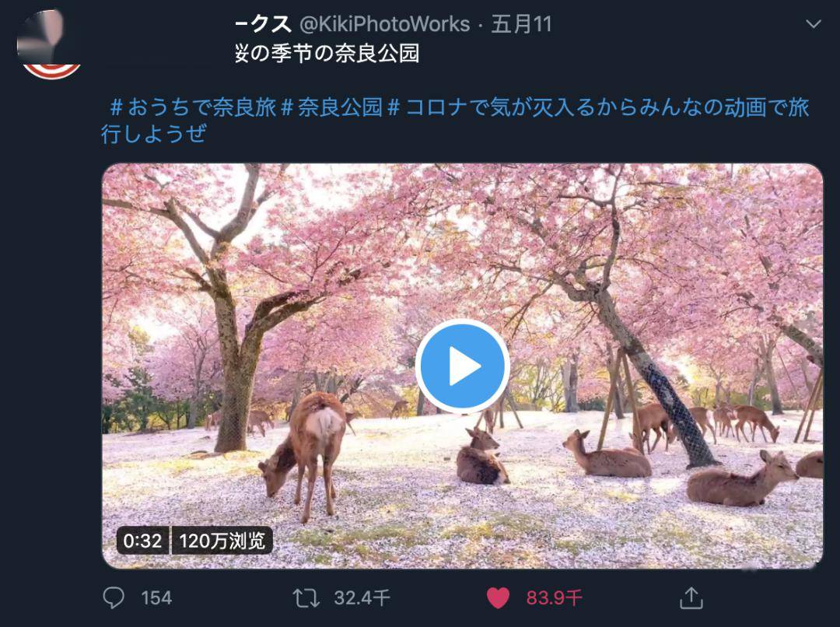Click the 154 replies count
The image size is (840, 627).
tap(156, 598)
